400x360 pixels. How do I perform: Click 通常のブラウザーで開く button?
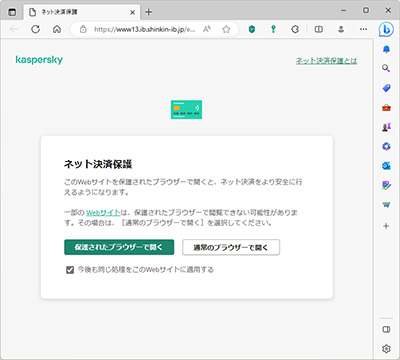point(231,247)
